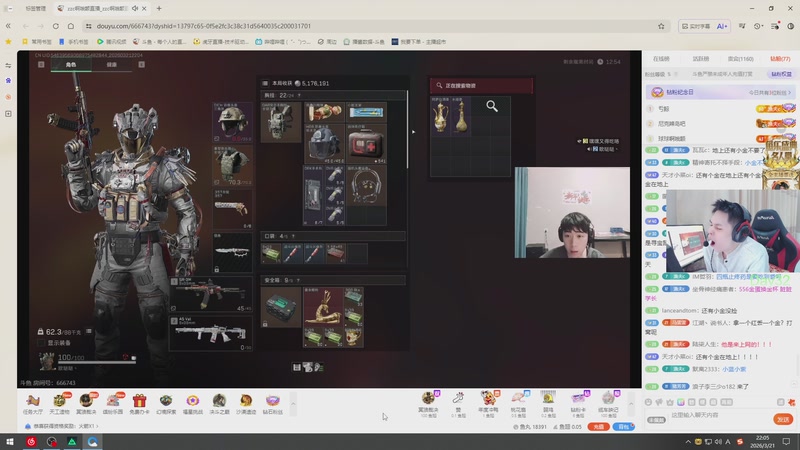Open the 免费办卡 gift icon
This screenshot has height=450, width=800.
[x=139, y=405]
